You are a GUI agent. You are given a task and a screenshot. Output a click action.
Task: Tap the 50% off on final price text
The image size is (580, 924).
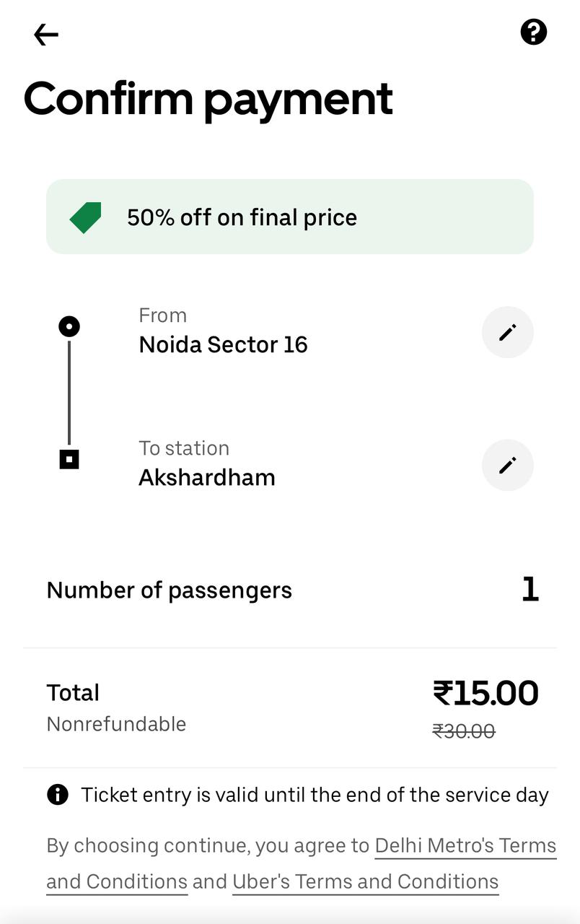(242, 217)
